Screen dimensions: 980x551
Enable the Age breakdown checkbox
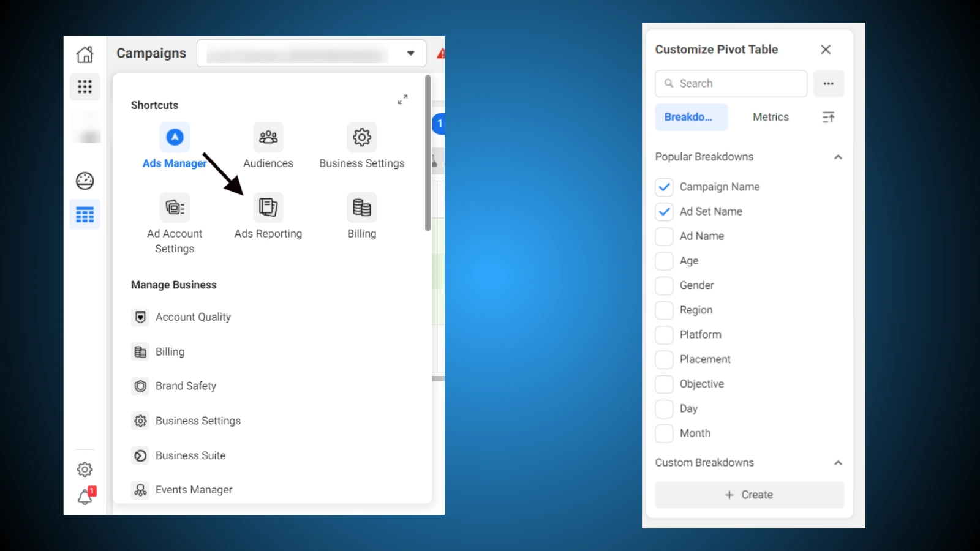[664, 261]
